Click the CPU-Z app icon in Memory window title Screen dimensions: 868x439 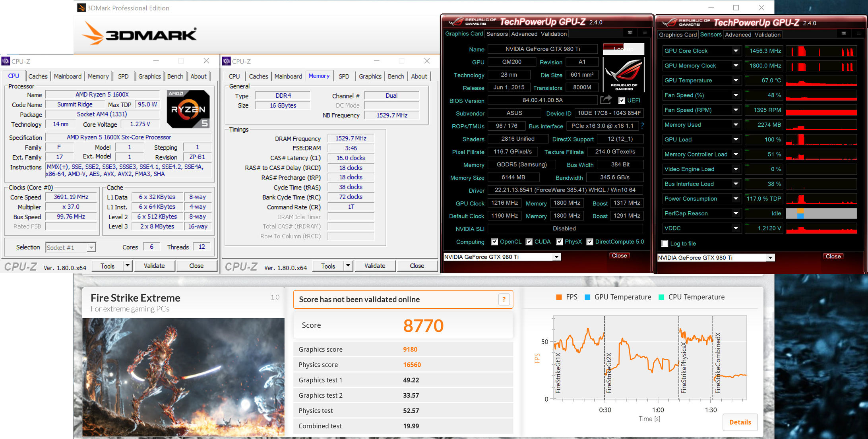pos(226,61)
